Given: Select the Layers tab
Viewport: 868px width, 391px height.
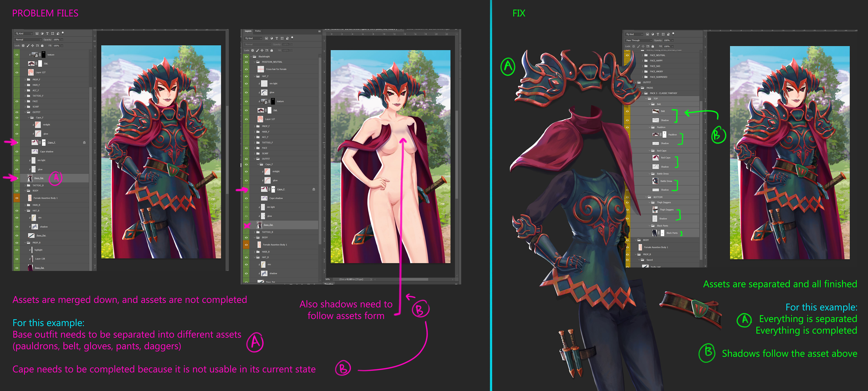Looking at the screenshot, I should tap(248, 31).
